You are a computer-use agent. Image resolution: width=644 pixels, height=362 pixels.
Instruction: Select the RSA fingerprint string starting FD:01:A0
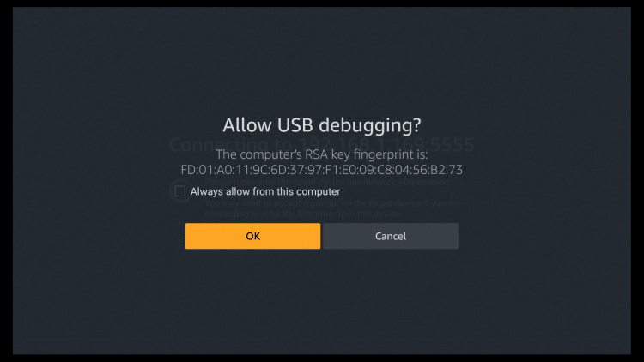click(x=322, y=170)
